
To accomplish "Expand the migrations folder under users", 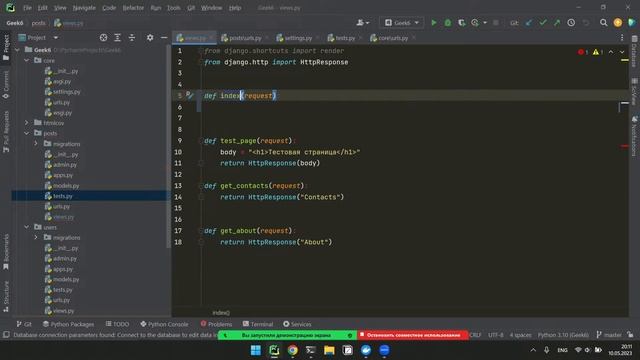I will point(36,237).
